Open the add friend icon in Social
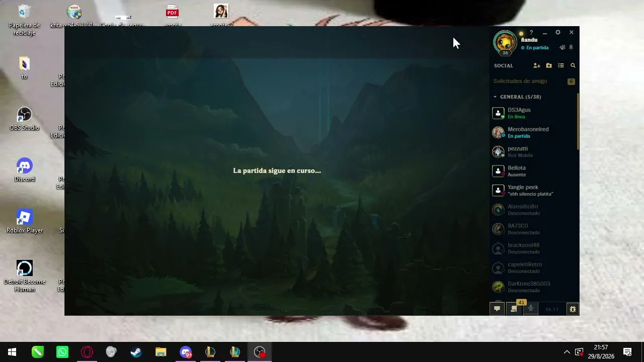 [537, 66]
